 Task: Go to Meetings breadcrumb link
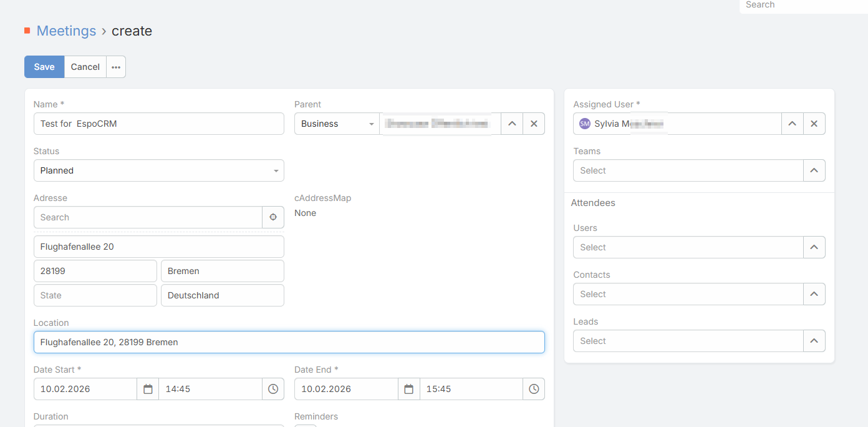tap(66, 31)
